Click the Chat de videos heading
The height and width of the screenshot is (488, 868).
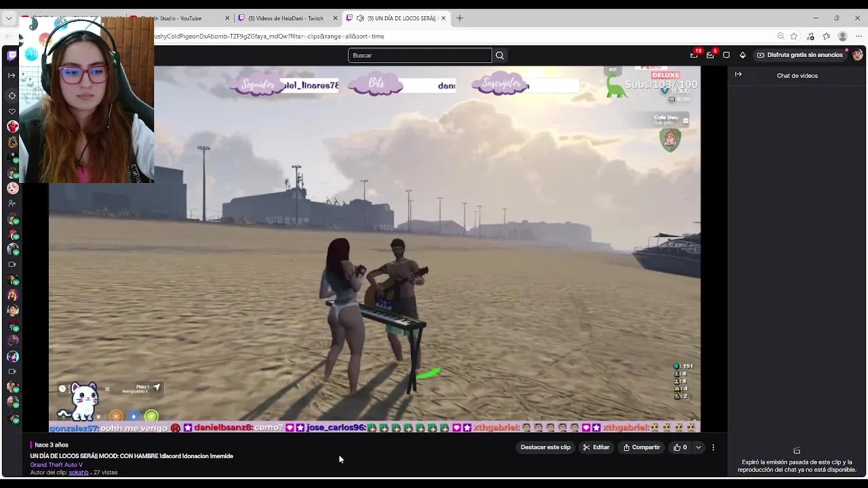click(797, 76)
